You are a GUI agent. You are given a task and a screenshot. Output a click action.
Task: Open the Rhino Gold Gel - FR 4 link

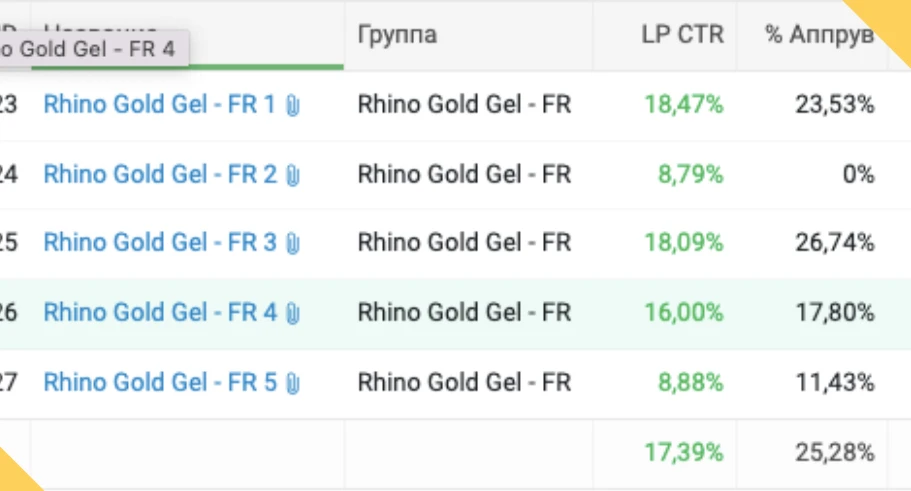point(160,312)
